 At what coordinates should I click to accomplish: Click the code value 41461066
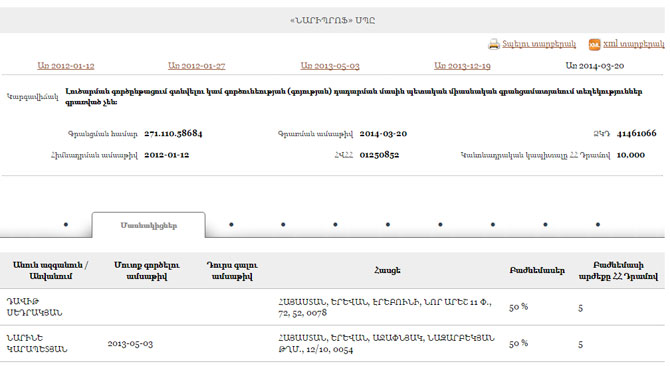coord(636,133)
